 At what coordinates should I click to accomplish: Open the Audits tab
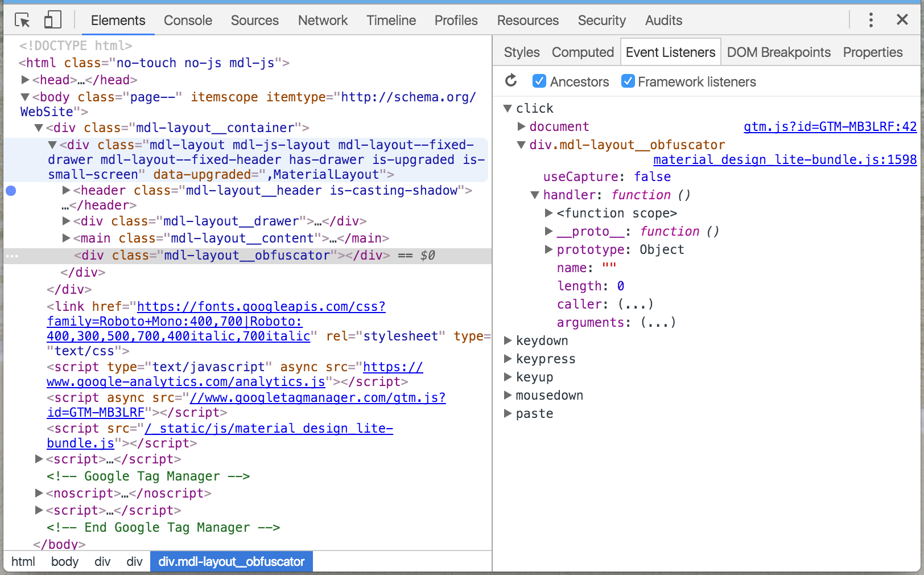coord(663,20)
